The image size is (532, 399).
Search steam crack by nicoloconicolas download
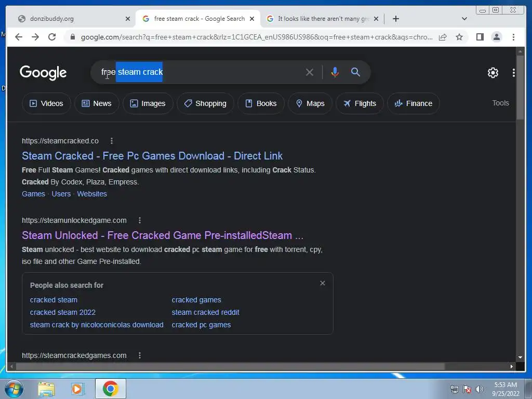pyautogui.click(x=97, y=325)
